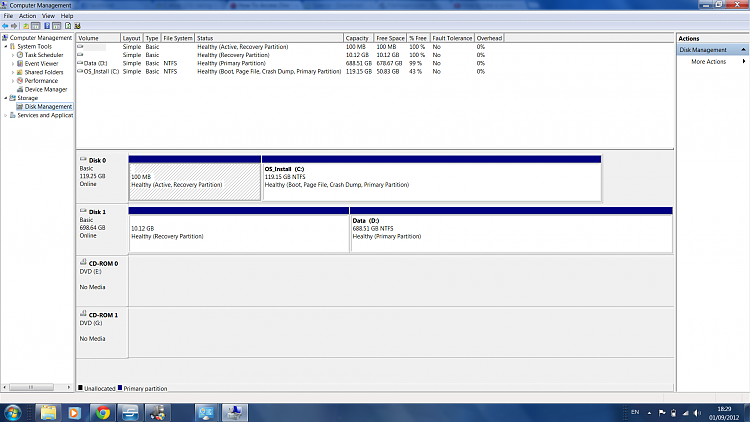Screen dimensions: 750x422
Task: Click the volume speaker tray icon
Action: 697,413
